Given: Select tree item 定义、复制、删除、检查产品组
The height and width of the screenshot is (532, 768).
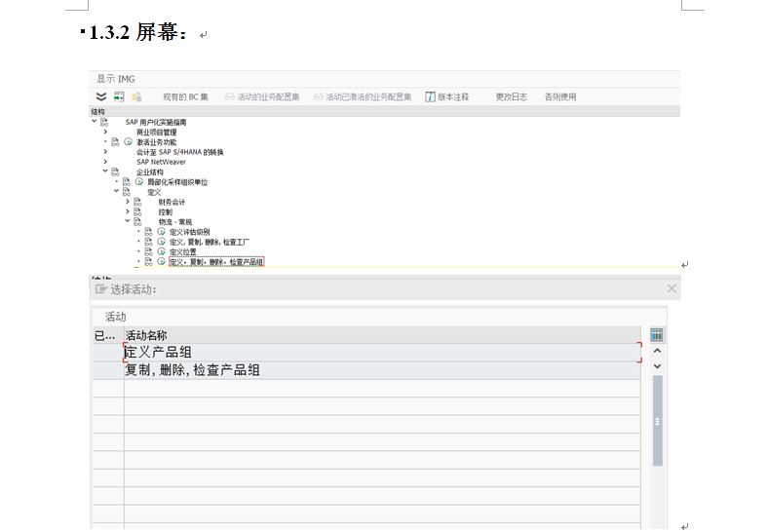Looking at the screenshot, I should [216, 262].
